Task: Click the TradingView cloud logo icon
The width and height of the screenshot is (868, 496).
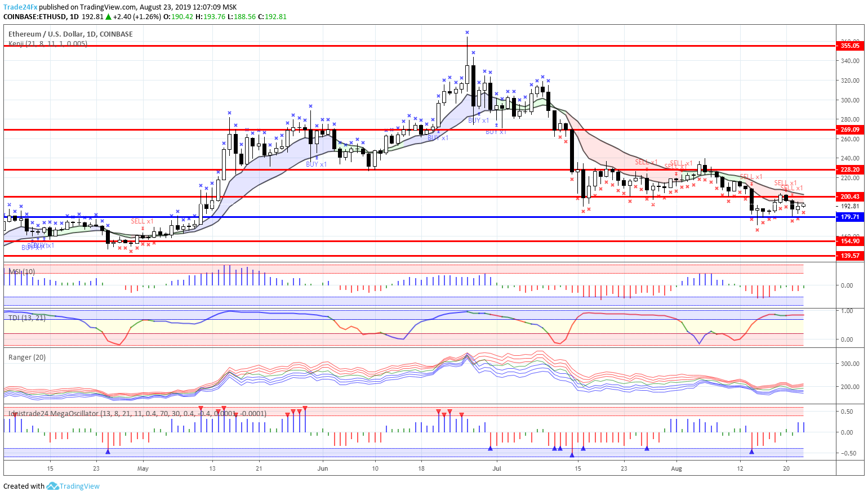Action: click(52, 486)
